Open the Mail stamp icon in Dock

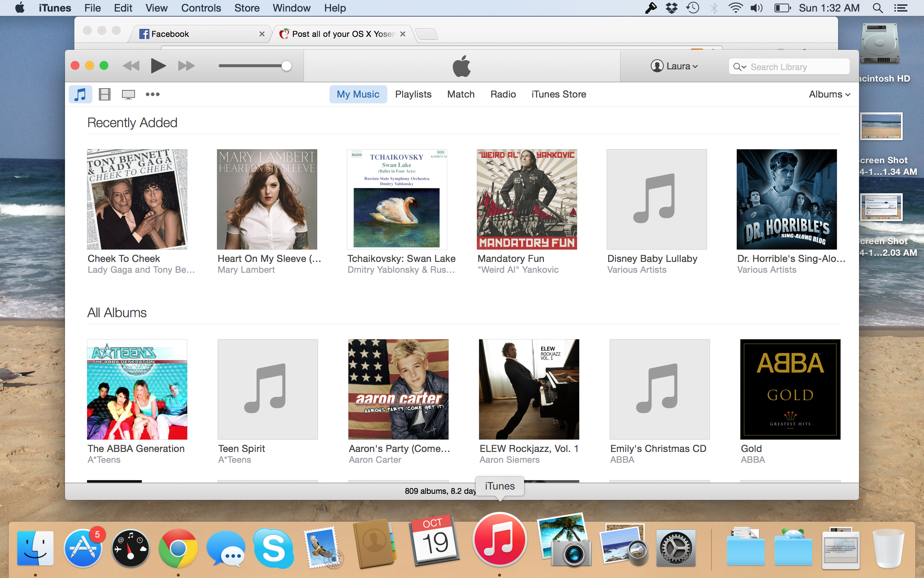point(323,548)
